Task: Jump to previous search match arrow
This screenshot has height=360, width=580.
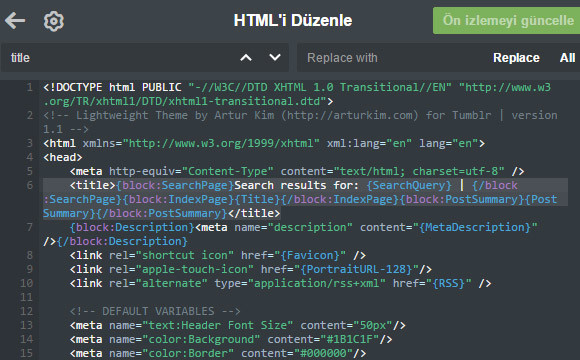Action: tap(246, 58)
